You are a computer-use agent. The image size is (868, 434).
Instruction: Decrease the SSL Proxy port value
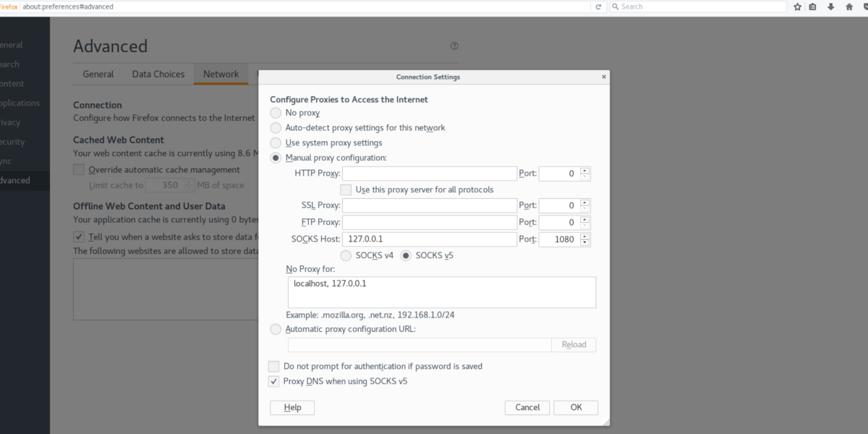pos(585,209)
